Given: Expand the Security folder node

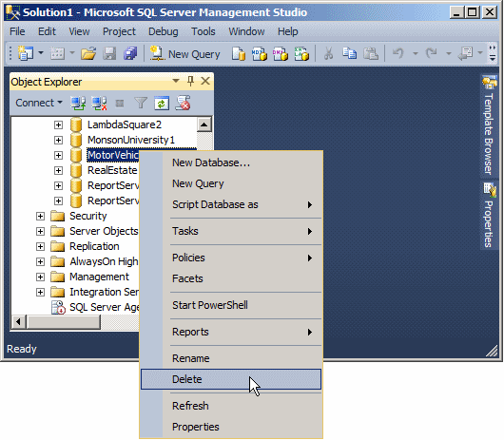Looking at the screenshot, I should click(40, 216).
